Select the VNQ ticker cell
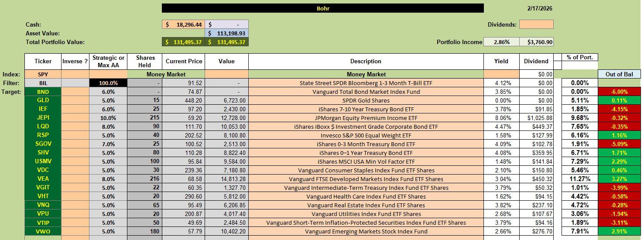Screen dimensions: 644x240 click(43, 205)
